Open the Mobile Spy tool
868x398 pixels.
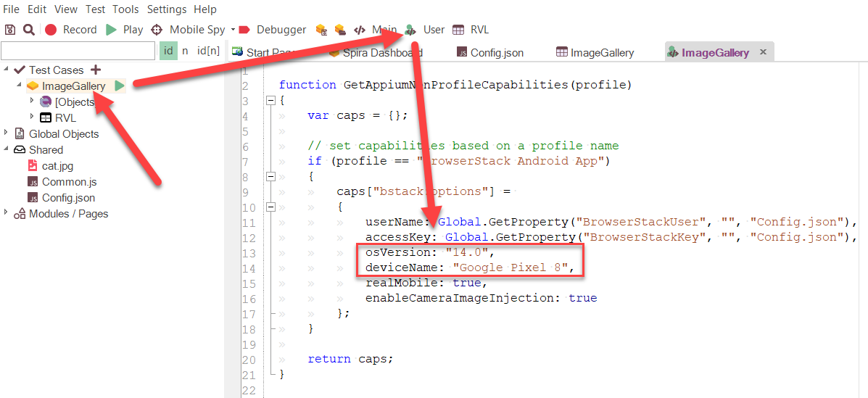click(x=189, y=30)
